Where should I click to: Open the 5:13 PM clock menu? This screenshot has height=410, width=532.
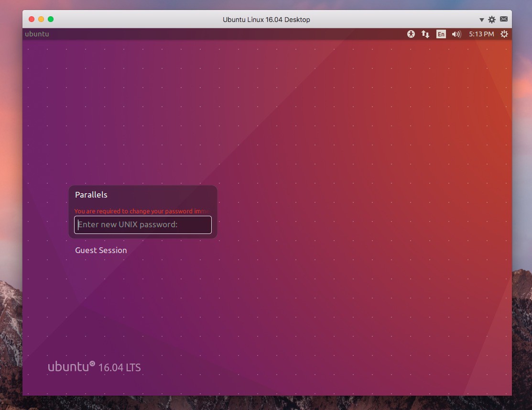481,34
